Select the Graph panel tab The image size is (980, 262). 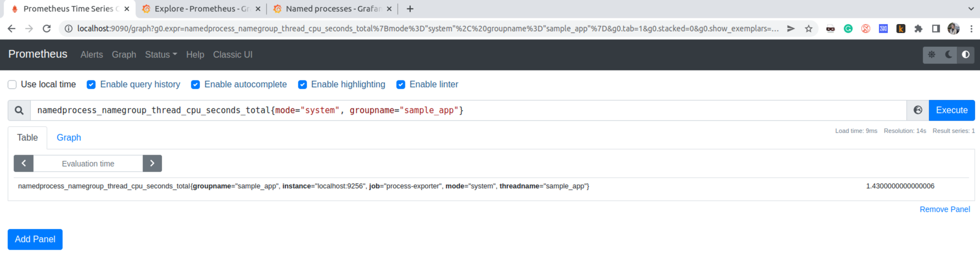coord(69,138)
